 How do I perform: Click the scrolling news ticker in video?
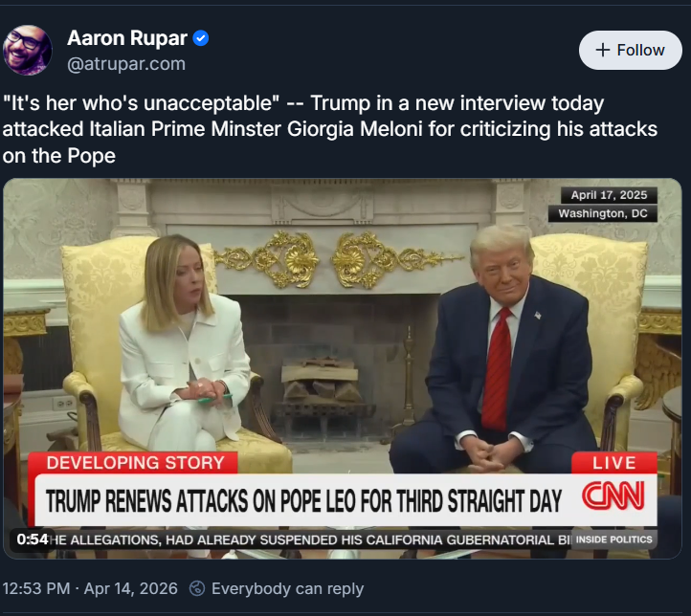pyautogui.click(x=308, y=539)
